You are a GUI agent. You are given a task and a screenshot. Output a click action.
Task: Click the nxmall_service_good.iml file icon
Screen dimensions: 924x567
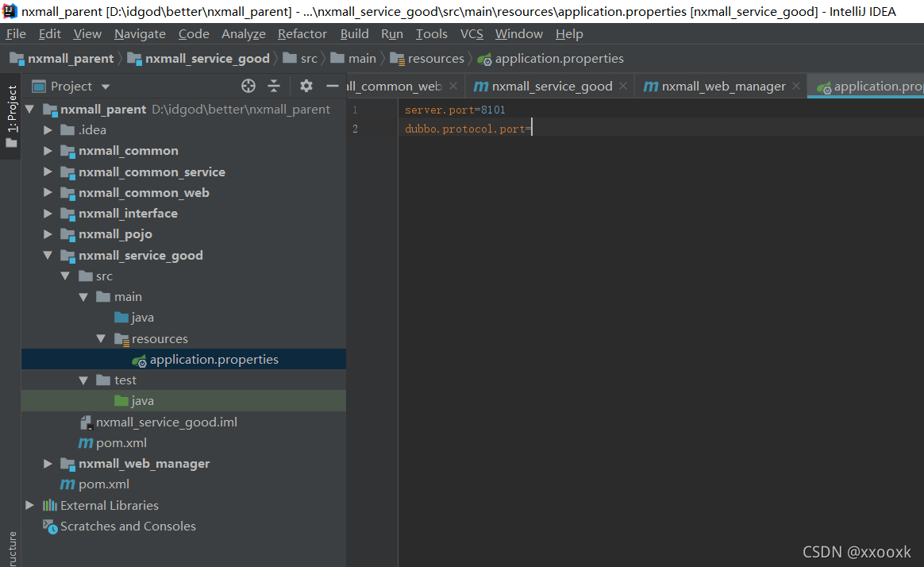coord(86,422)
